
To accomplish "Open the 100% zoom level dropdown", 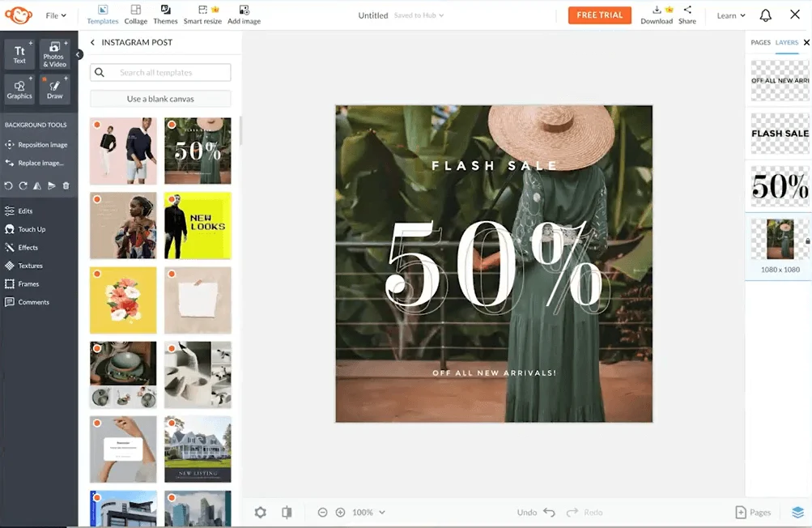I will [x=368, y=512].
